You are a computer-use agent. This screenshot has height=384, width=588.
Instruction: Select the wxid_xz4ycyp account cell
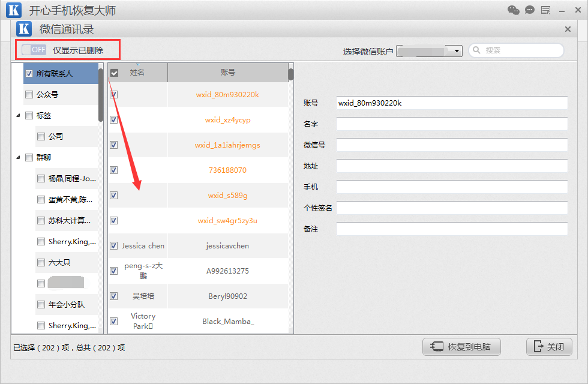point(227,119)
